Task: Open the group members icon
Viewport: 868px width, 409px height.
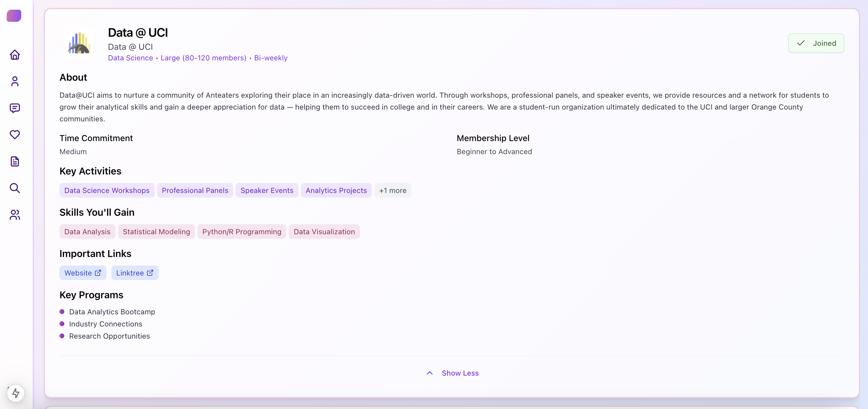Action: click(x=15, y=215)
